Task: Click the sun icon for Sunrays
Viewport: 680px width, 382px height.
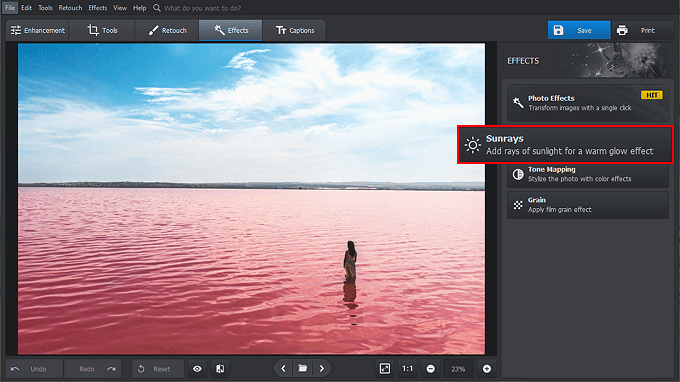Action: (473, 145)
